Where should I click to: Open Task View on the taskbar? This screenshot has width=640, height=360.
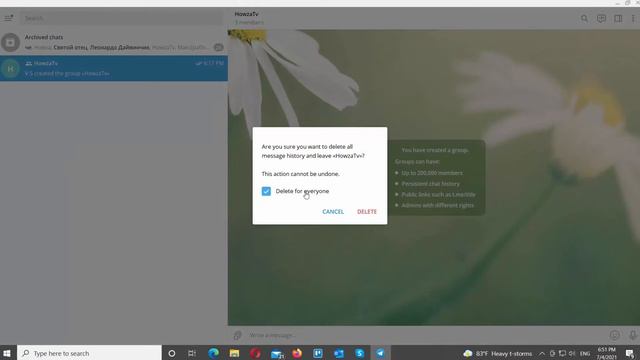point(192,353)
